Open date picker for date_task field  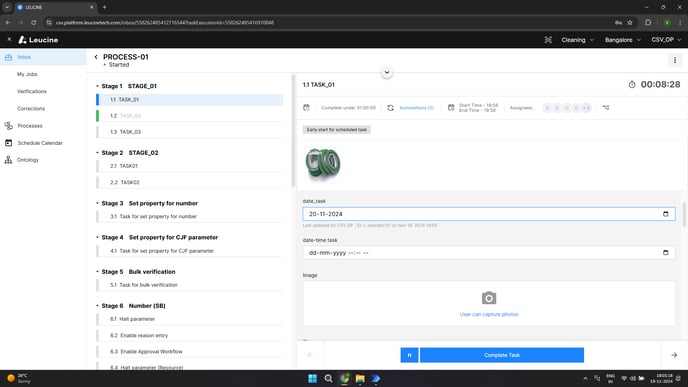pyautogui.click(x=666, y=214)
